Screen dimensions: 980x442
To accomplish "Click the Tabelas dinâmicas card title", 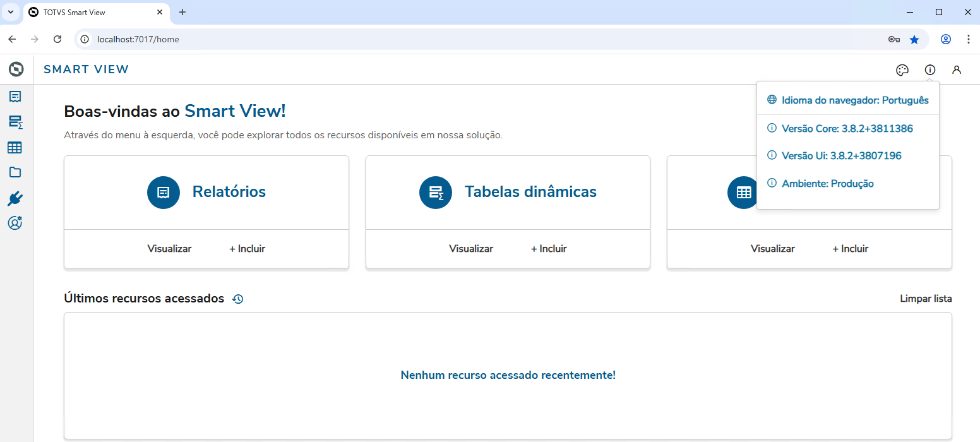I will click(x=530, y=192).
